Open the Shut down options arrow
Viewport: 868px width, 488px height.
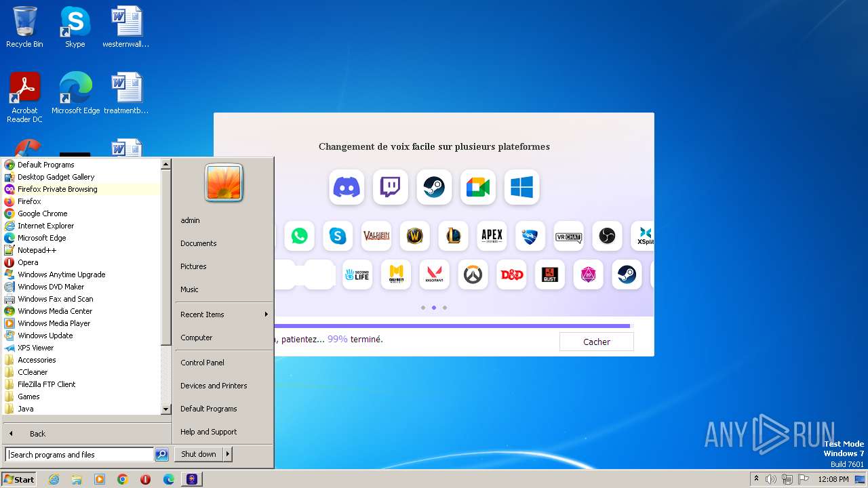pyautogui.click(x=228, y=454)
